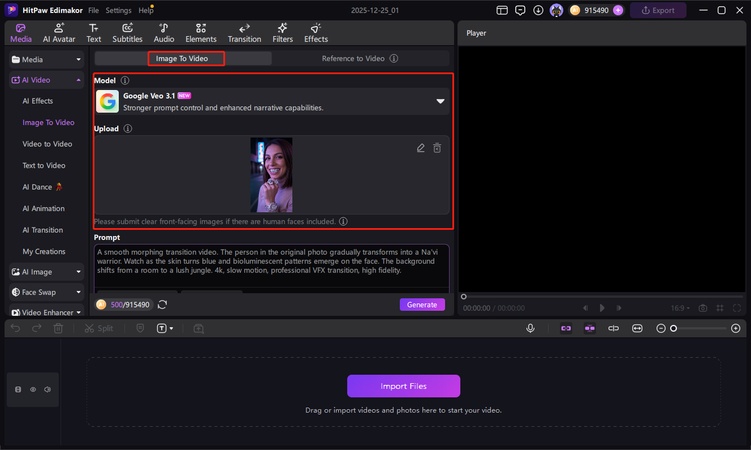The height and width of the screenshot is (450, 751).
Task: Click the user avatar icon
Action: [x=556, y=10]
